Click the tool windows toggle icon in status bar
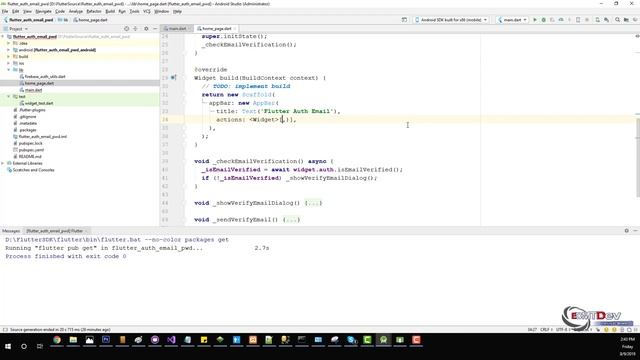This screenshot has width=640, height=360. coord(5,329)
